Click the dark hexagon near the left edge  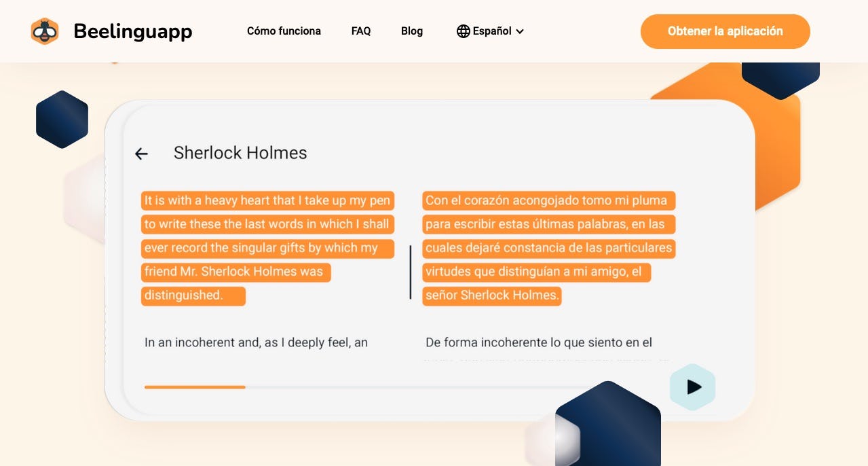(x=61, y=119)
